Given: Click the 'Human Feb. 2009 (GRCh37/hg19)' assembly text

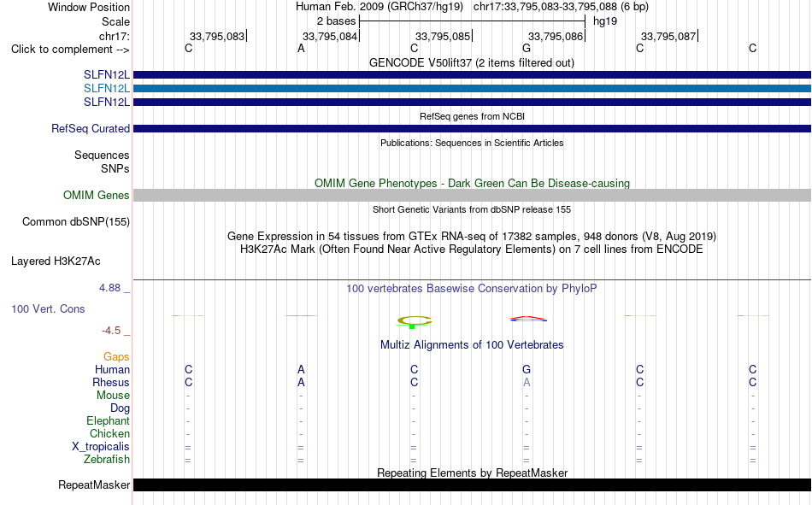Looking at the screenshot, I should (379, 7).
